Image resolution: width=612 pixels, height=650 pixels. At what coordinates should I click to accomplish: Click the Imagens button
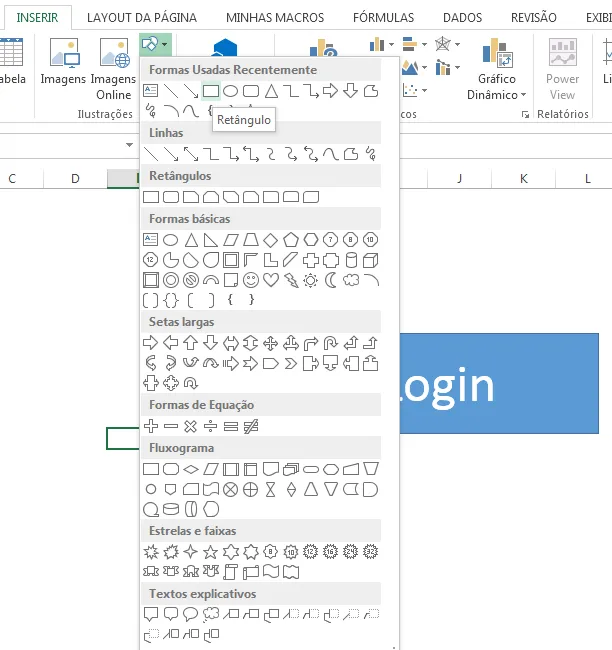63,61
